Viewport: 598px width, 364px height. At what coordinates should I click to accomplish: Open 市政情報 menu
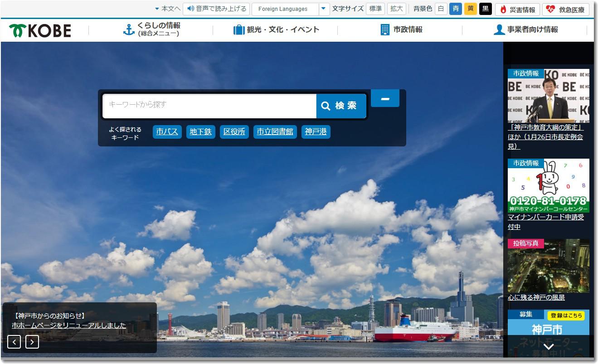pyautogui.click(x=401, y=30)
